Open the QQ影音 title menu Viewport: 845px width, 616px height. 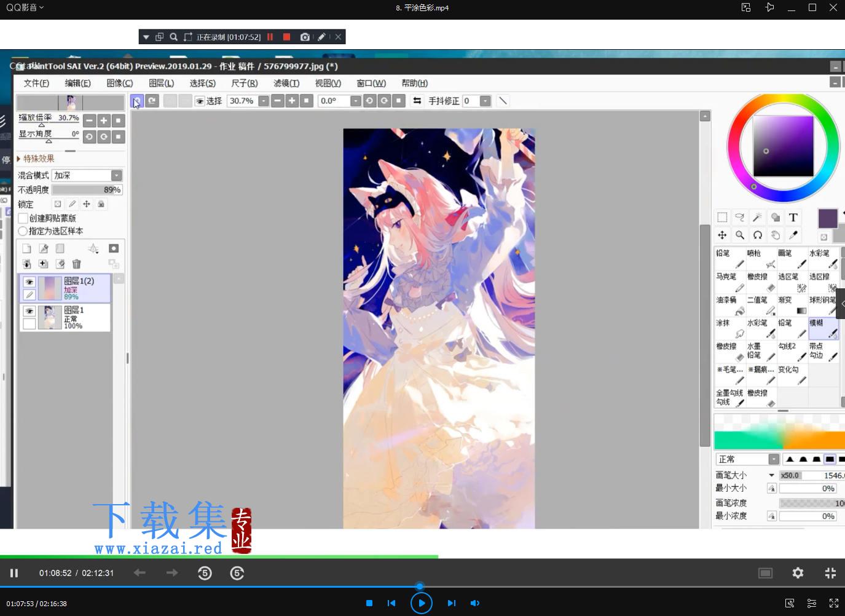[25, 7]
